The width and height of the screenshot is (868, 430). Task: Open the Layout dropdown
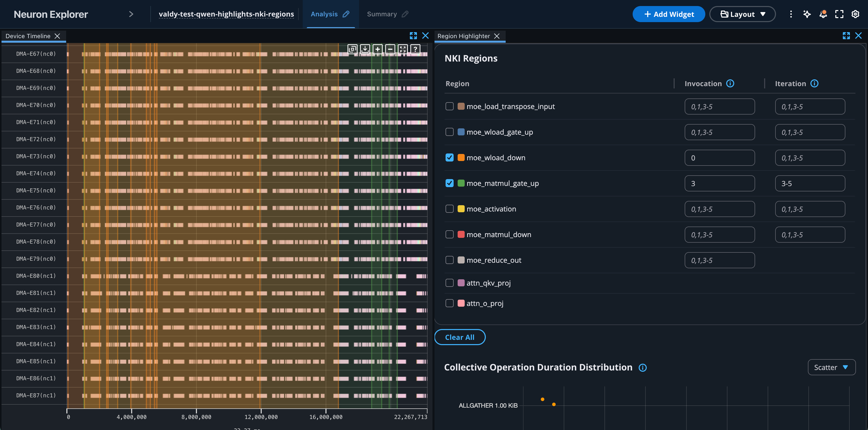point(742,14)
